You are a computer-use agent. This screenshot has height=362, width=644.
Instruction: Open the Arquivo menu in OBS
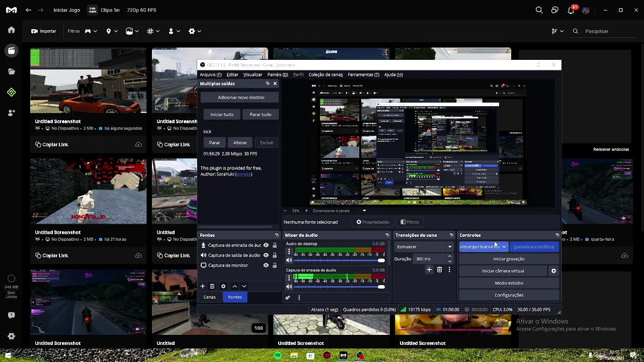(x=210, y=74)
